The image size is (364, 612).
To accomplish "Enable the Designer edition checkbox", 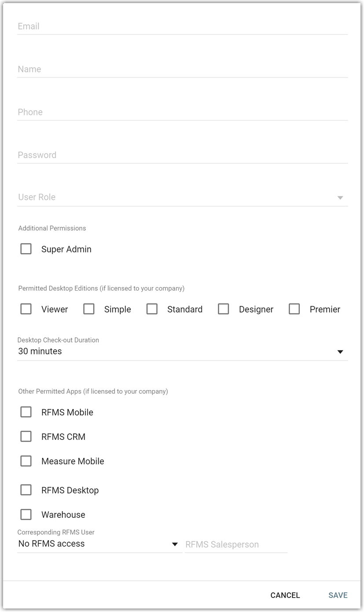I will (224, 310).
